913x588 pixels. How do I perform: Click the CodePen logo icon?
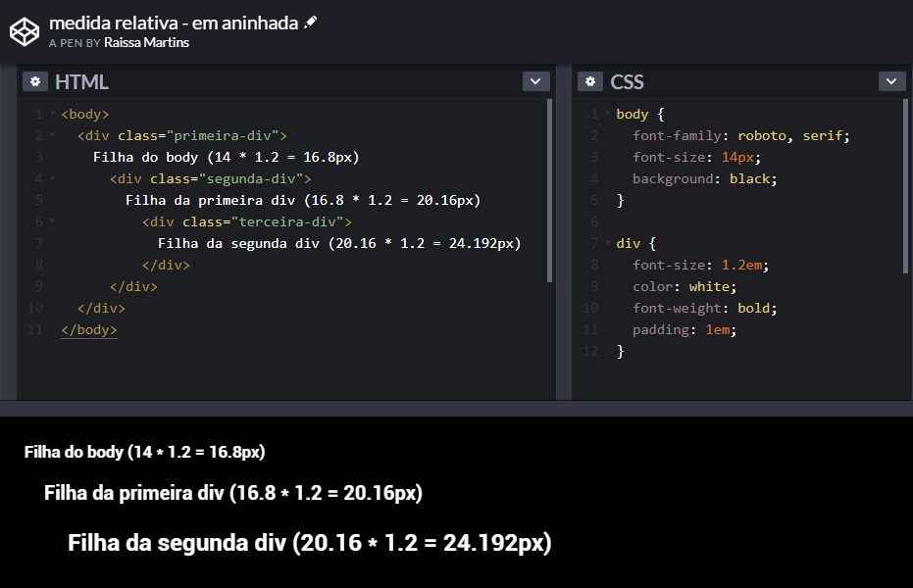pos(25,31)
